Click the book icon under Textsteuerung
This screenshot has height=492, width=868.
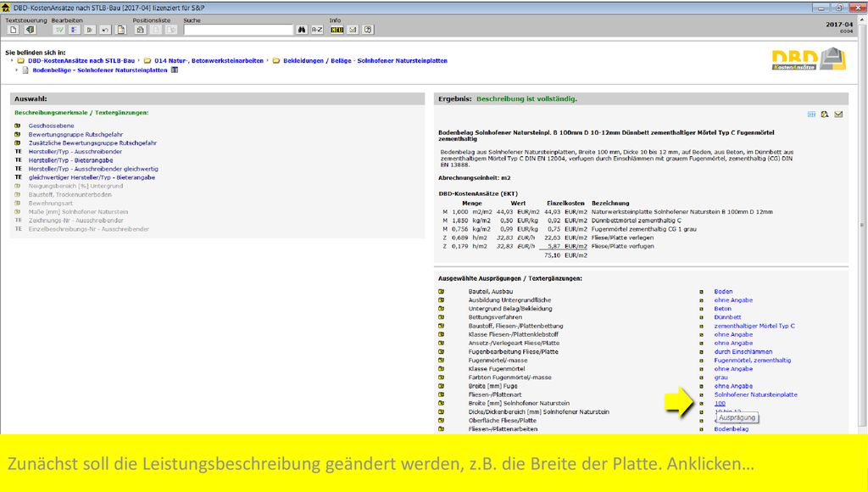coord(30,30)
